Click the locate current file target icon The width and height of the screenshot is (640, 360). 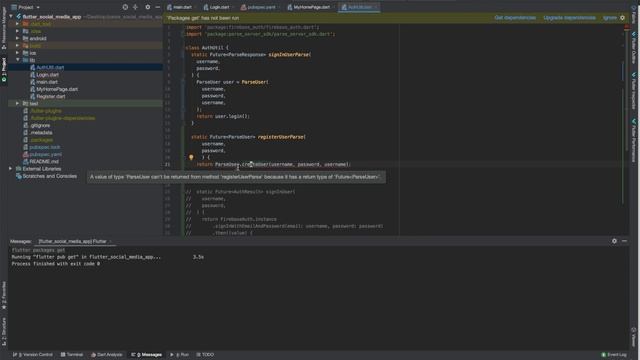coord(125,7)
